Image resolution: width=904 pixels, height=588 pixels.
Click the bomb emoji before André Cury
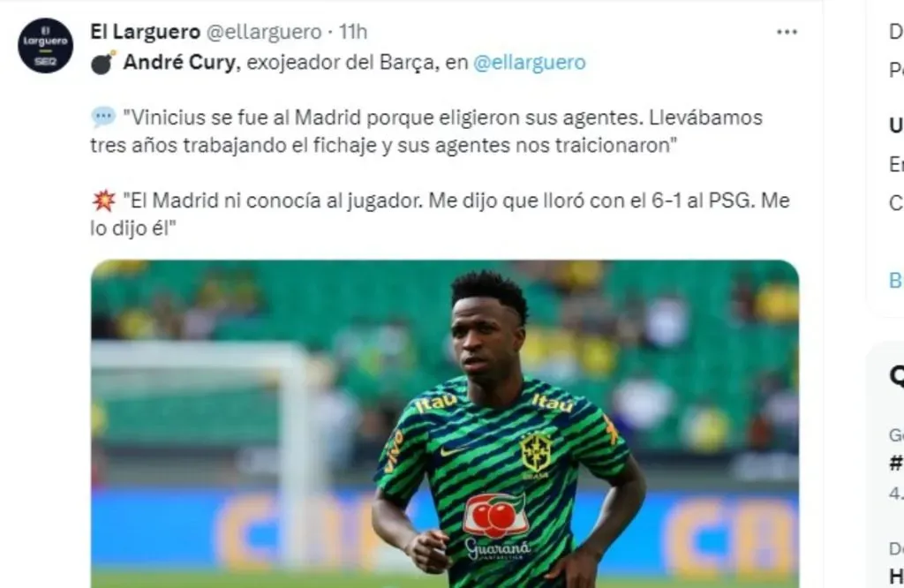(103, 63)
